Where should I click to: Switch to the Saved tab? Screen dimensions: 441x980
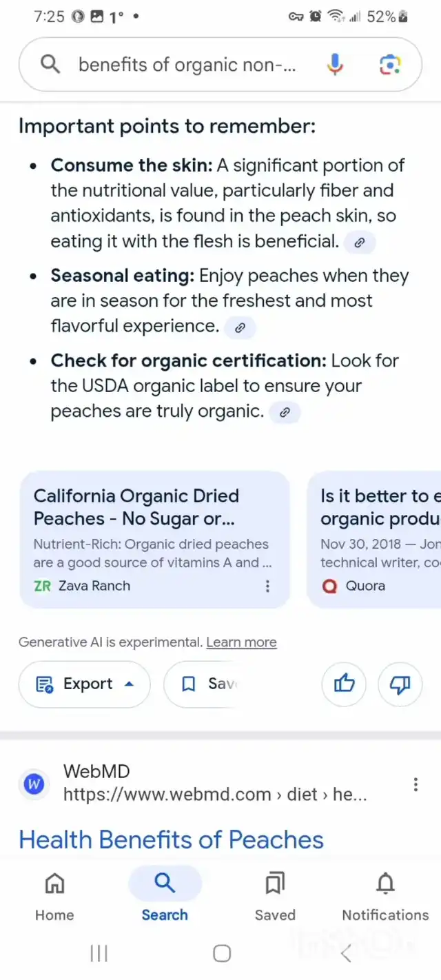pyautogui.click(x=275, y=895)
